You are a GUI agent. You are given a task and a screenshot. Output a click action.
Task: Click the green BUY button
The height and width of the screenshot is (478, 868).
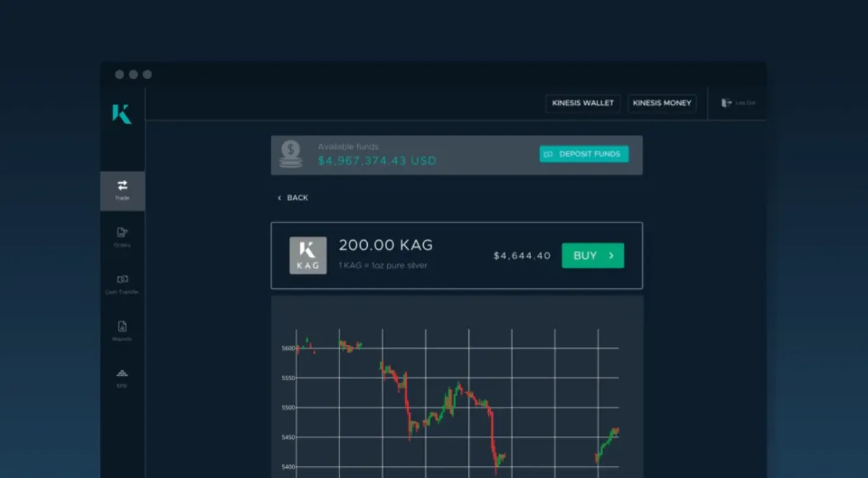coord(592,256)
